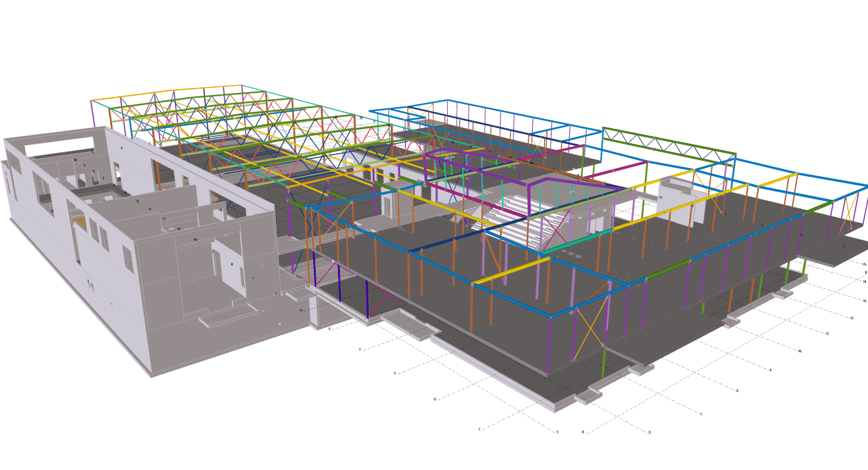This screenshot has height=470, width=868.
Task: Select the yellow beam on front steel frame
Action: tap(511, 272)
